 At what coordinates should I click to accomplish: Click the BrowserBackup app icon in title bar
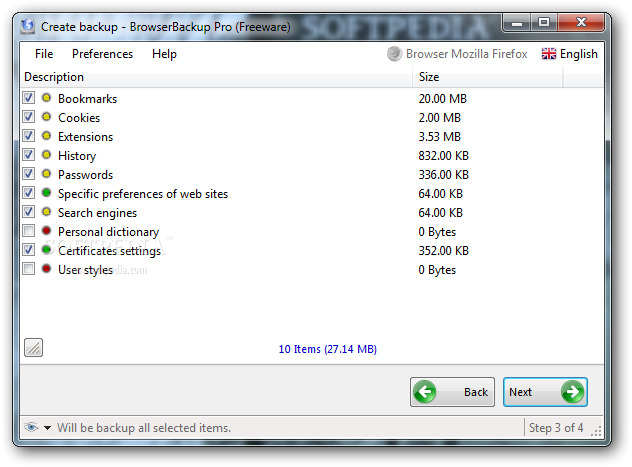click(28, 26)
